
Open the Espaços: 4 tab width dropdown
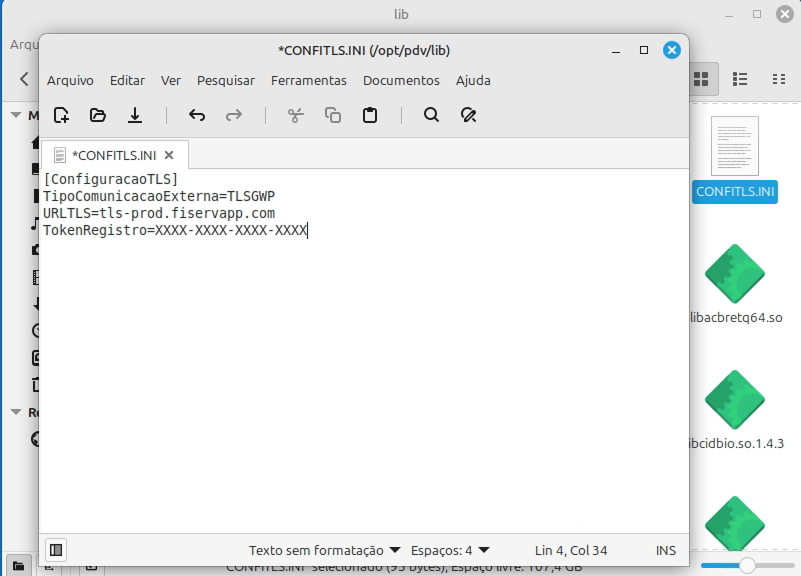450,550
